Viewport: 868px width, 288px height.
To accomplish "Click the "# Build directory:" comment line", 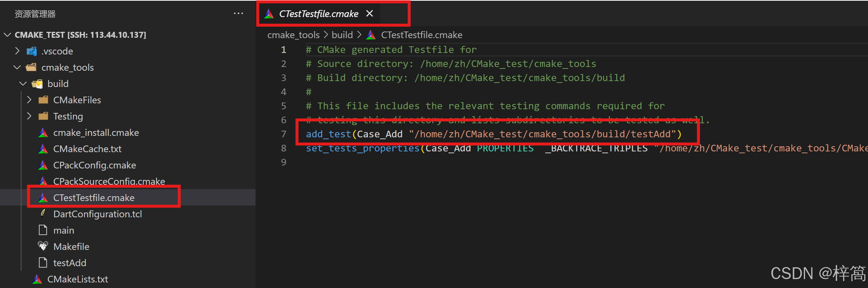I will (465, 78).
